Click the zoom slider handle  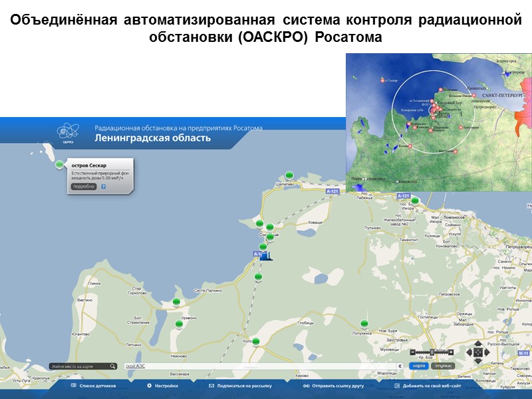[x=432, y=352]
